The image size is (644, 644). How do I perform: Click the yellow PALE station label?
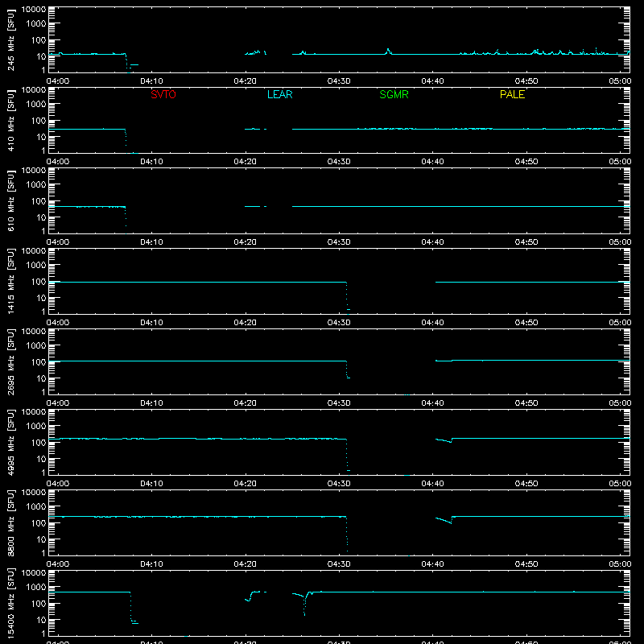click(x=512, y=94)
